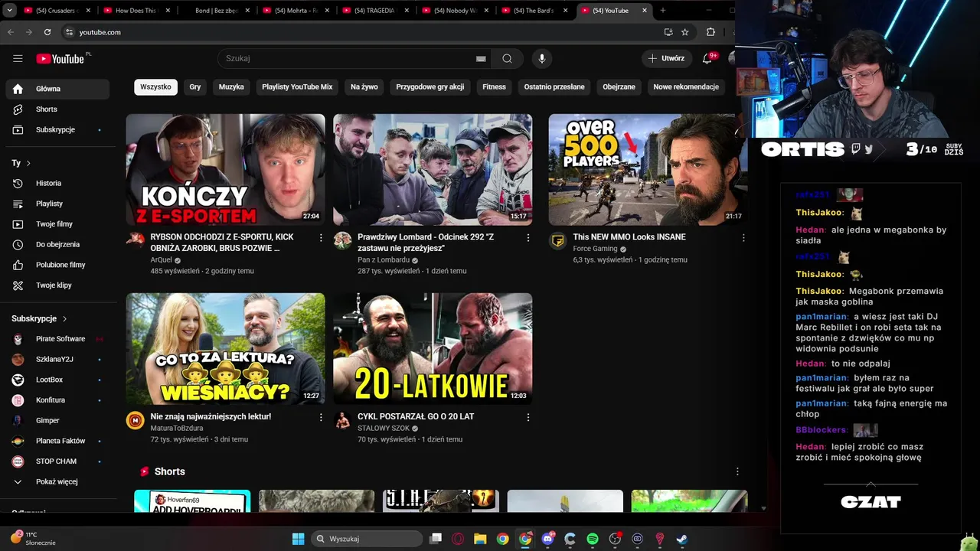Open options for Prawdziwy Lombard video
This screenshot has width=980, height=551.
(528, 238)
